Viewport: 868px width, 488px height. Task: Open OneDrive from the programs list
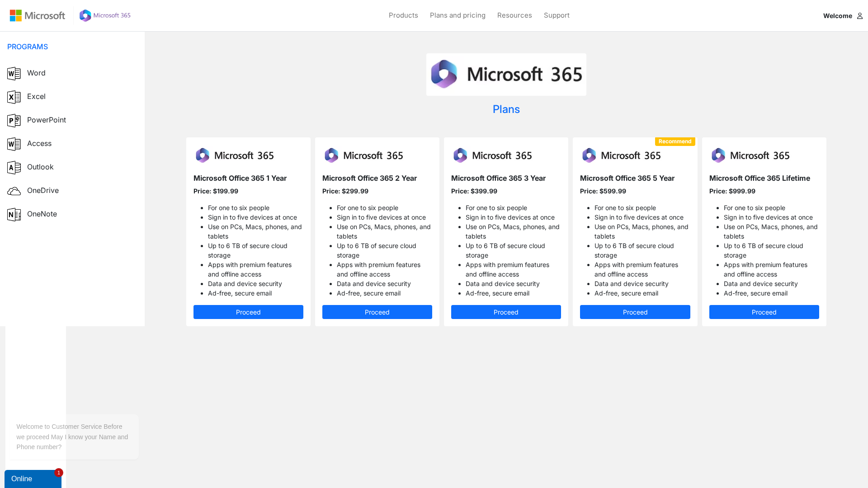(43, 190)
